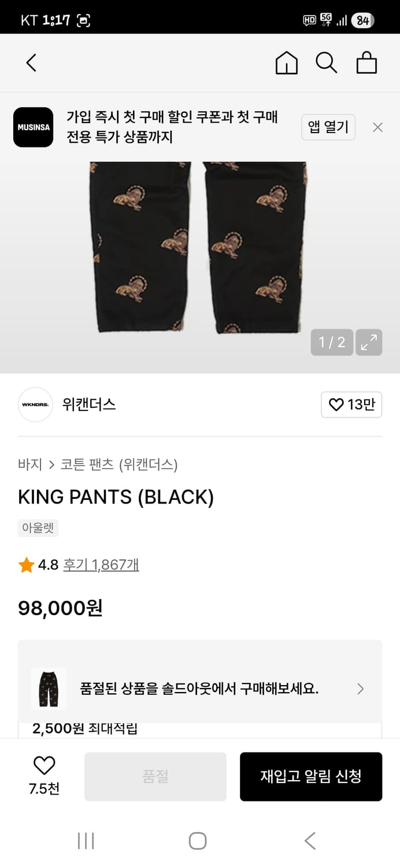Tap the 재입고 알림 신청 button
Viewport: 400px width, 868px height.
tap(311, 777)
